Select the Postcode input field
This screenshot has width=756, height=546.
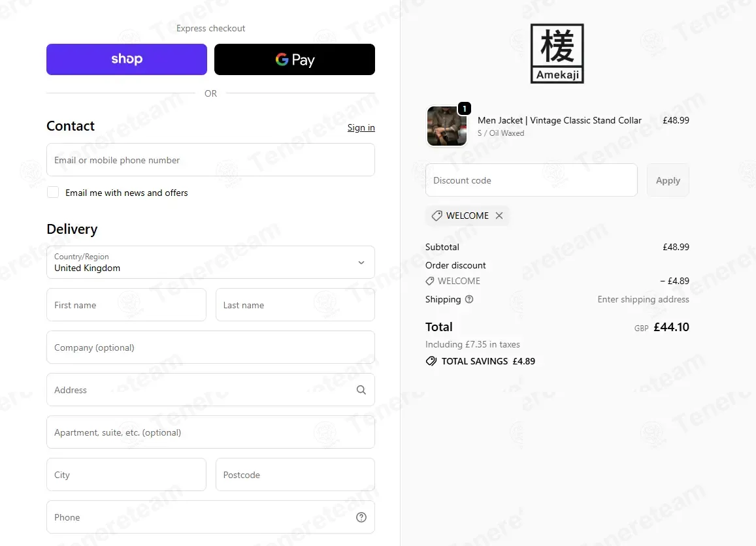tap(295, 475)
